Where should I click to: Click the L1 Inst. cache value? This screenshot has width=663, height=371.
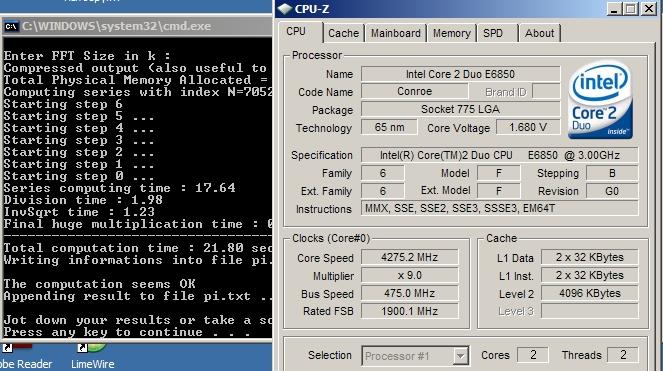(x=589, y=275)
